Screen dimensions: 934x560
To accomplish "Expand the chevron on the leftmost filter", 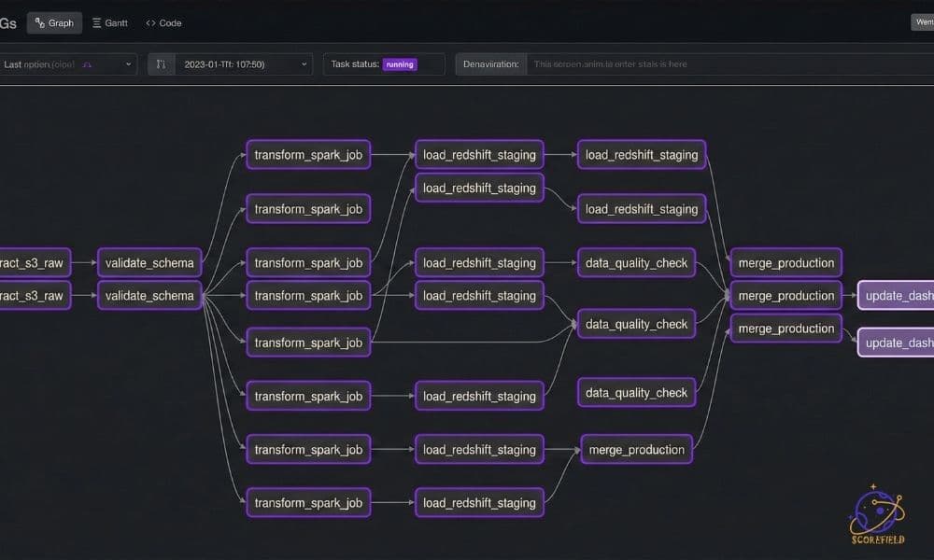I will pos(129,63).
